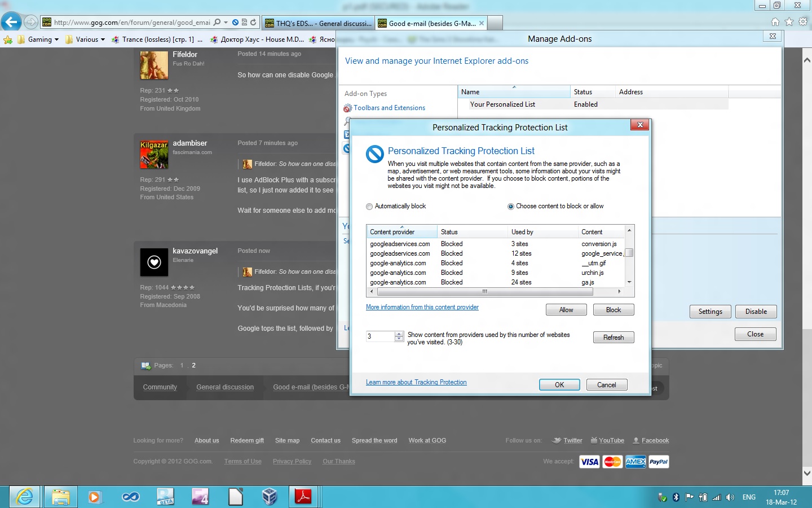Confirm with the OK button
Viewport: 812px width, 508px height.
click(559, 385)
